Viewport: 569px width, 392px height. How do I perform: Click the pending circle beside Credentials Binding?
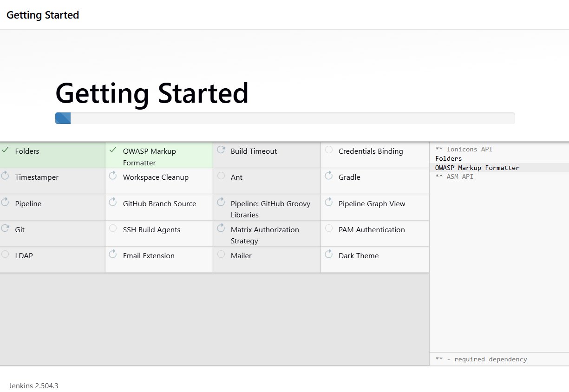(329, 150)
